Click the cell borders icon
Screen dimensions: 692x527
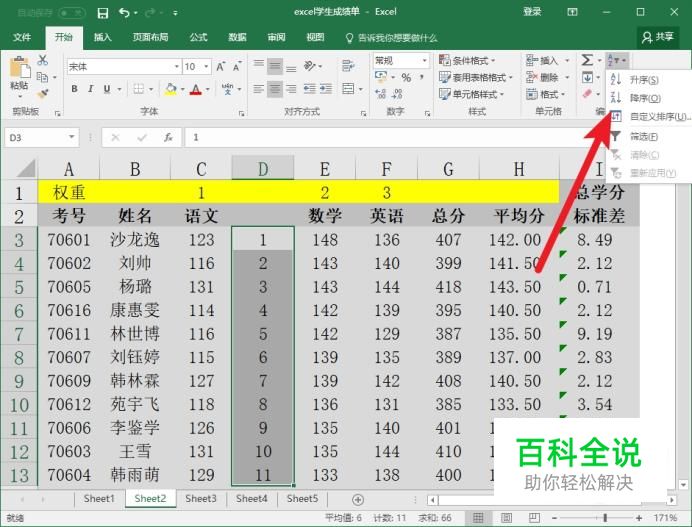[x=139, y=89]
